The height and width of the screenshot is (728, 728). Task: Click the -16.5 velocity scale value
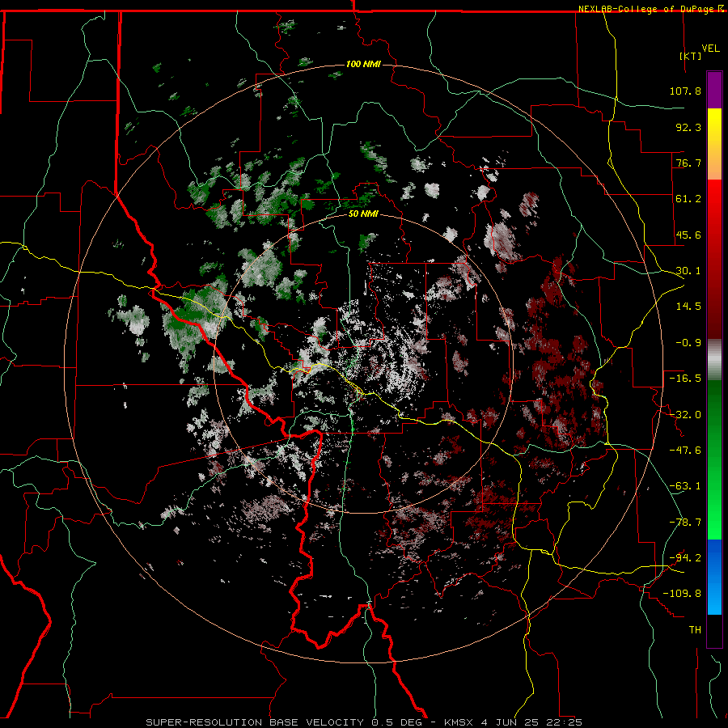pos(685,379)
